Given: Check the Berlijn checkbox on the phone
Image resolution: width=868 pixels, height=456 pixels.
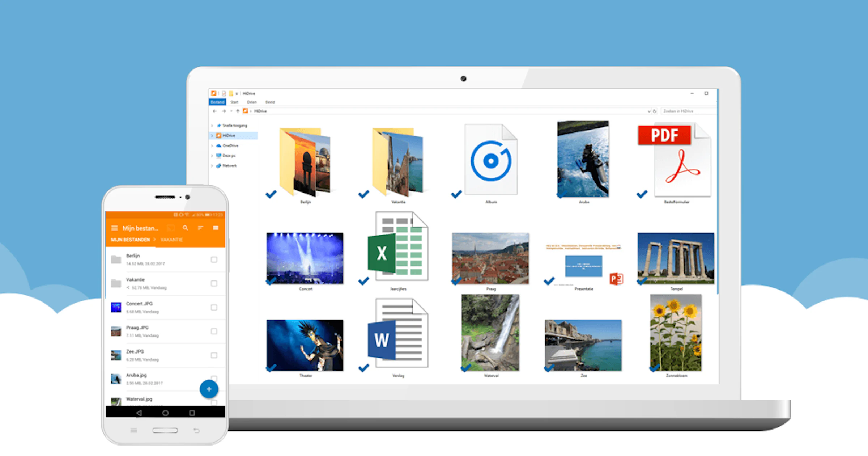Looking at the screenshot, I should pyautogui.click(x=214, y=259).
